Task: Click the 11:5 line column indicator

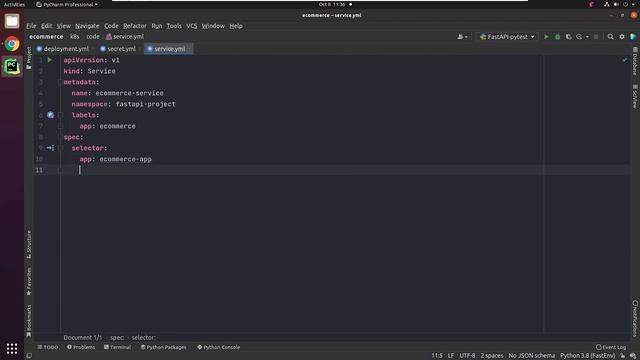Action: pos(437,356)
